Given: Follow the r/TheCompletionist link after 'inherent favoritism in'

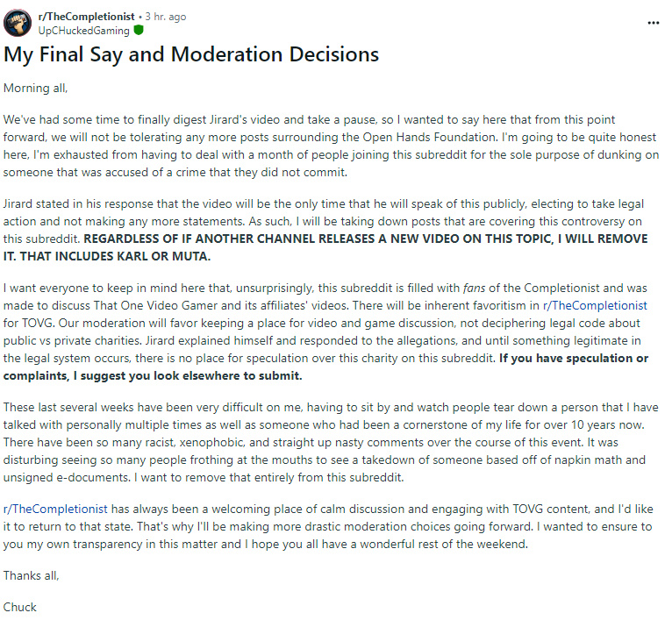Looking at the screenshot, I should tap(595, 305).
